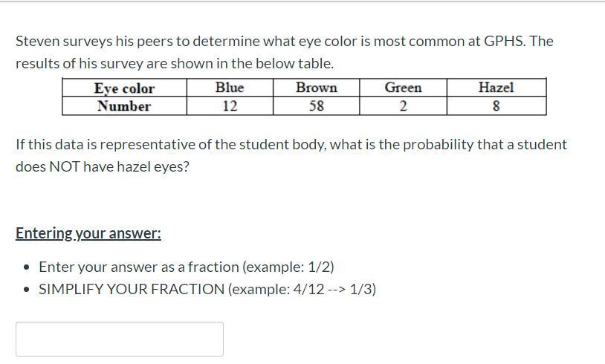
Task: Select the "Brown" column header cell
Action: (x=317, y=88)
